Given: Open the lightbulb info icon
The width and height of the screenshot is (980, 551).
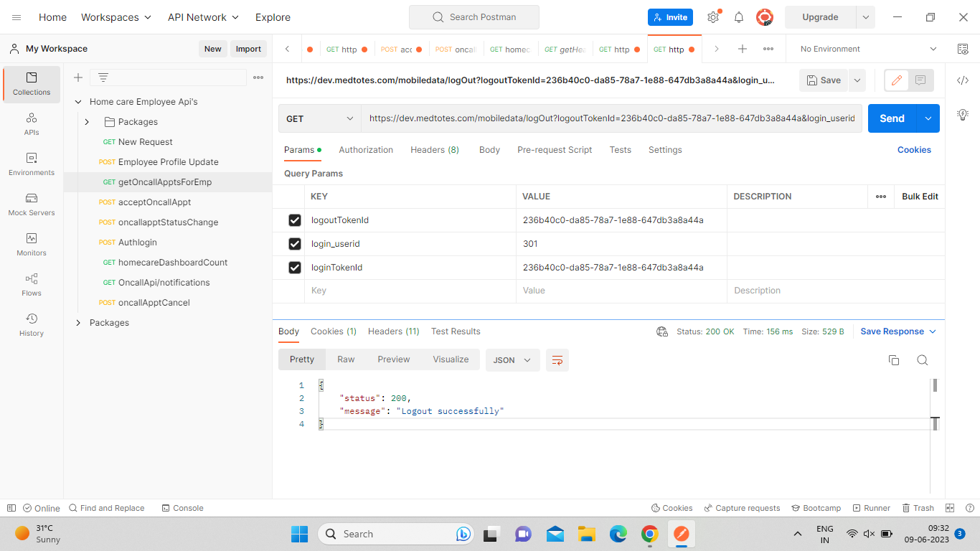Looking at the screenshot, I should [963, 115].
